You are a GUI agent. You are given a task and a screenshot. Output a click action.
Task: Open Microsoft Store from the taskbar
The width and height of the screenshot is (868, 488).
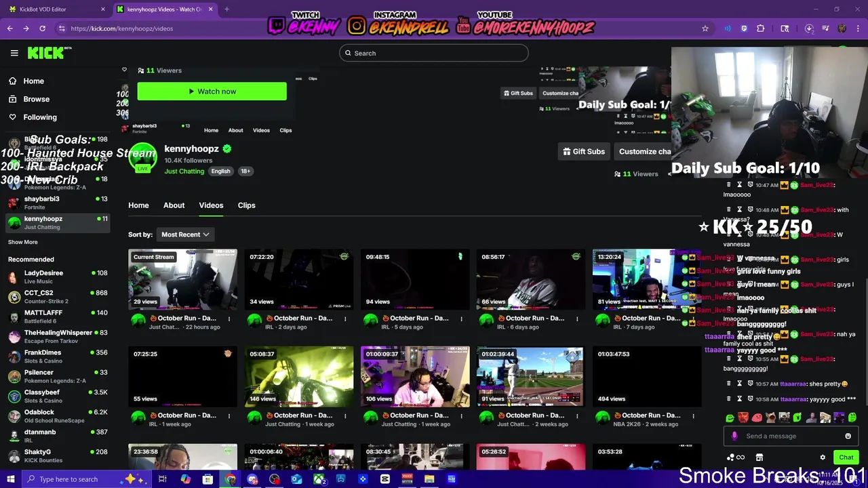[208, 479]
